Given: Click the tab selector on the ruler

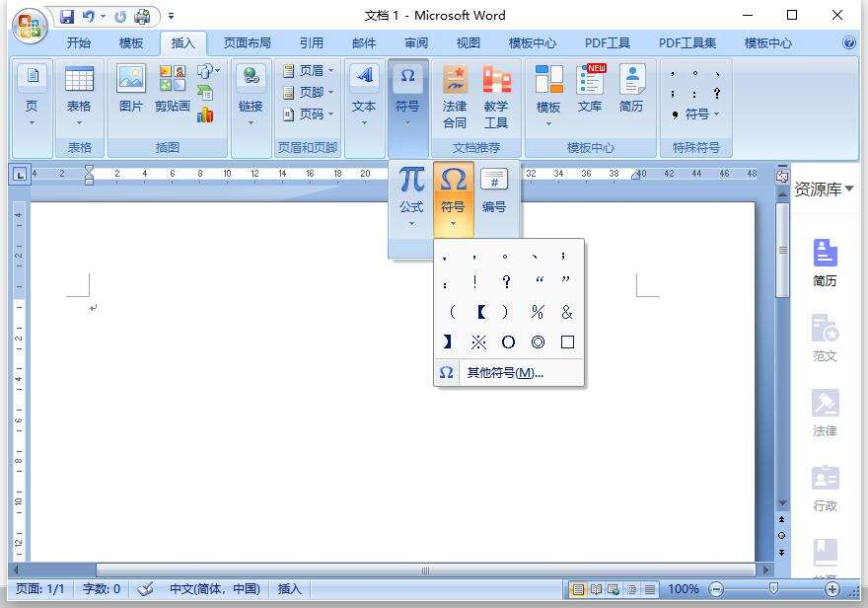Looking at the screenshot, I should 20,175.
